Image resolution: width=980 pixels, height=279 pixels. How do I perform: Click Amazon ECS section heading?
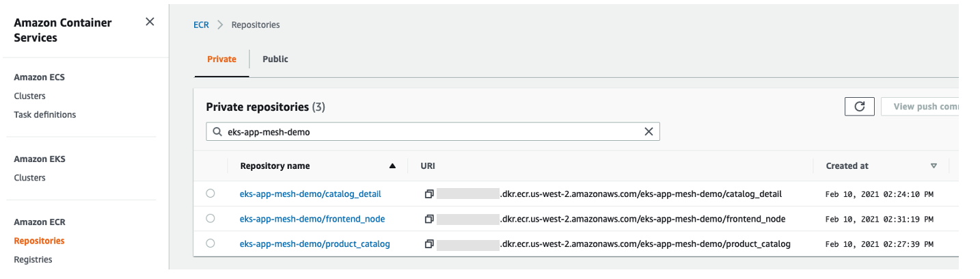(x=39, y=77)
